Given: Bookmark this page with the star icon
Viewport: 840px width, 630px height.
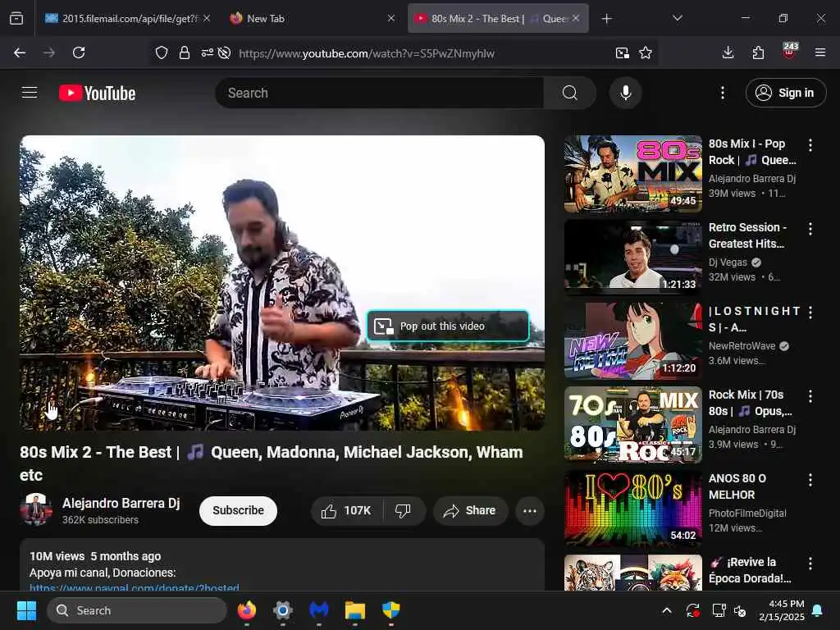Looking at the screenshot, I should pos(646,52).
